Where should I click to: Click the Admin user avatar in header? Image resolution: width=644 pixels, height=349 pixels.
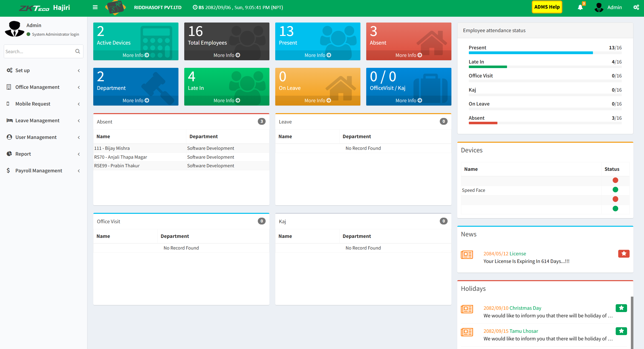[599, 7]
